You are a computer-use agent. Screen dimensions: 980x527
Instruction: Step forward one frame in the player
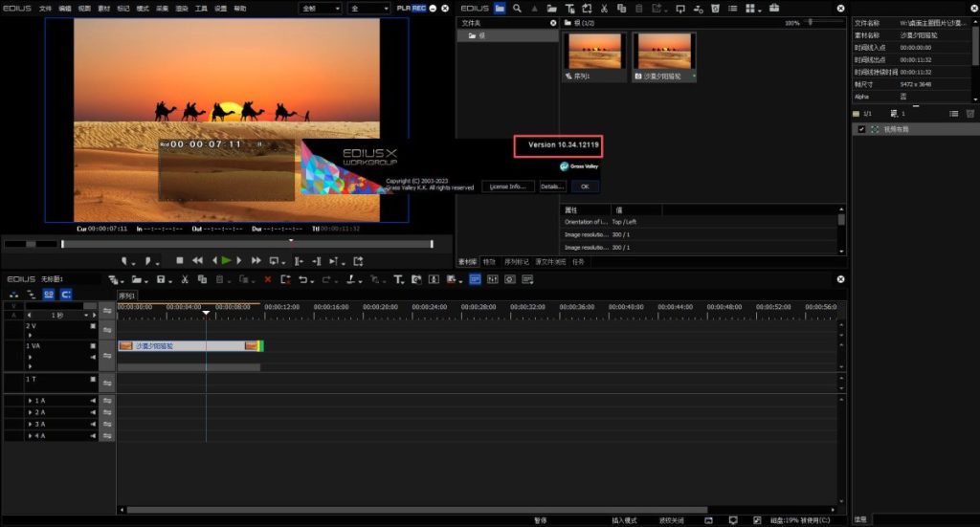(x=238, y=260)
